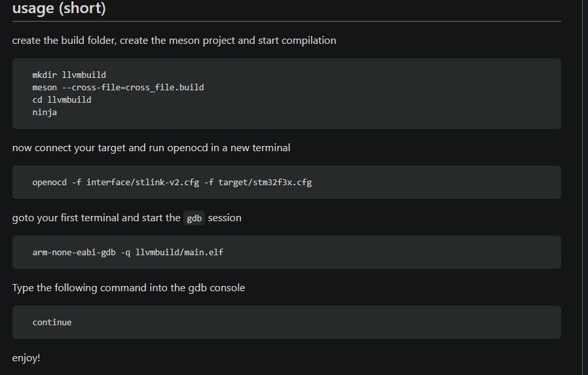Screen dimensions: 588x375
Task: Click the "continue" command code
Action: (52, 323)
